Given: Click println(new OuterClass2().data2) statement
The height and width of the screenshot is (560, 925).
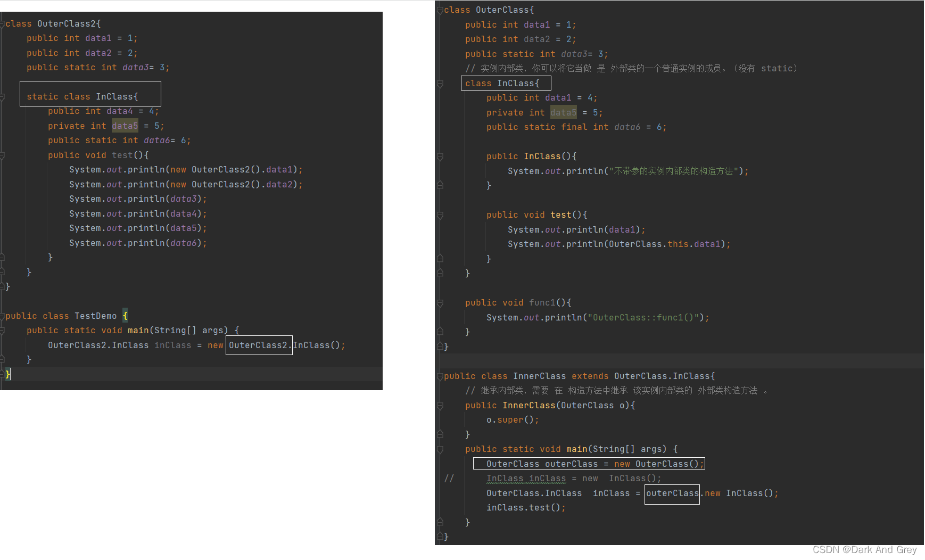Looking at the screenshot, I should click(x=186, y=185).
